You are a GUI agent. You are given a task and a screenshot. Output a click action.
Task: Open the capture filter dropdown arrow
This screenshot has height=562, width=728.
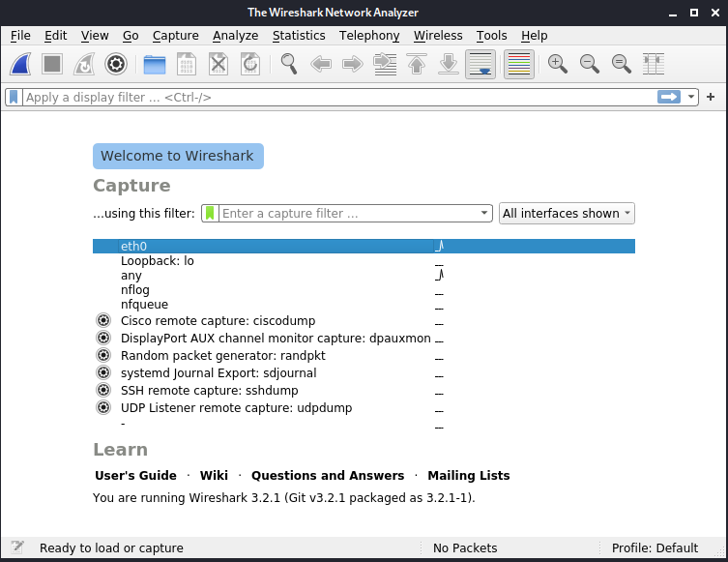(485, 214)
